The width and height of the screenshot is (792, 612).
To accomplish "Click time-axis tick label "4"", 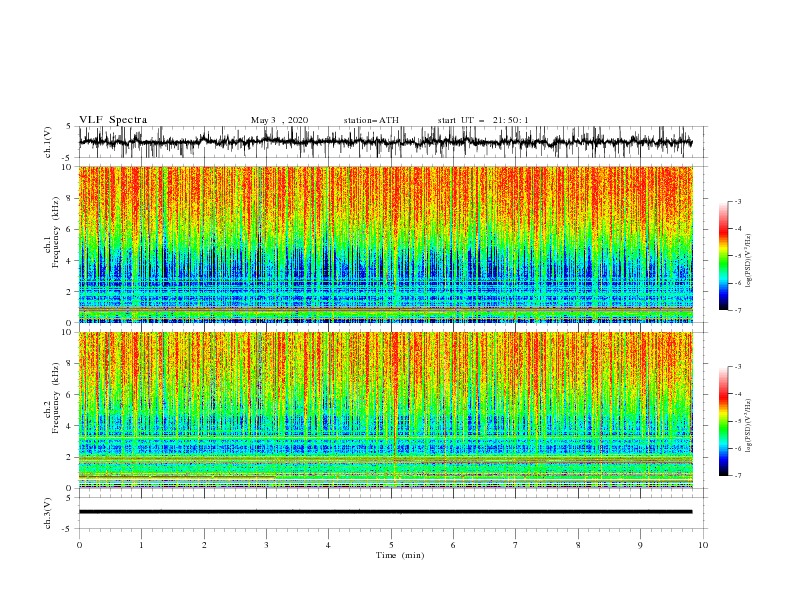I will [x=328, y=545].
